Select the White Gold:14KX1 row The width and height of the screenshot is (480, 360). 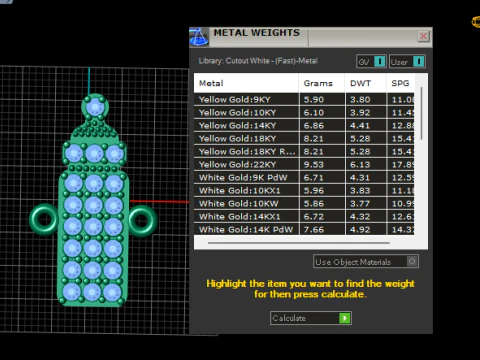point(304,217)
